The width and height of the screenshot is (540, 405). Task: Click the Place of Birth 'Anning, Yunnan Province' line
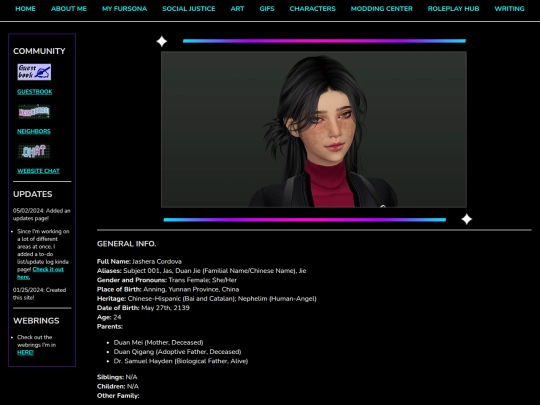[168, 289]
